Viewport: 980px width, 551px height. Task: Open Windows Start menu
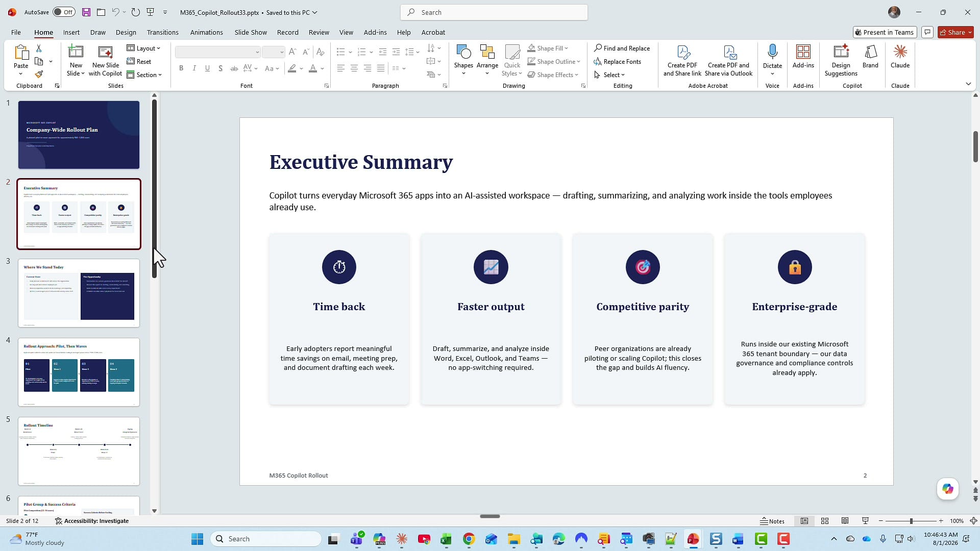[x=197, y=539]
